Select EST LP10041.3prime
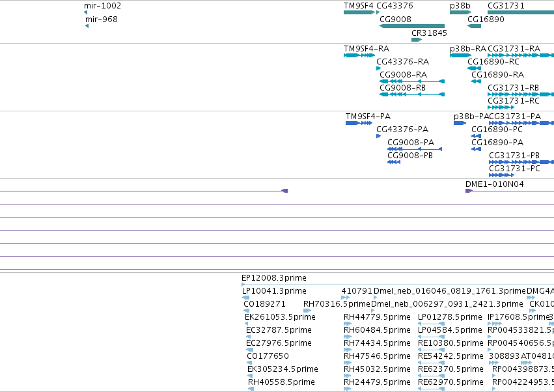Screen dimensions: 554x392 (246, 298)
